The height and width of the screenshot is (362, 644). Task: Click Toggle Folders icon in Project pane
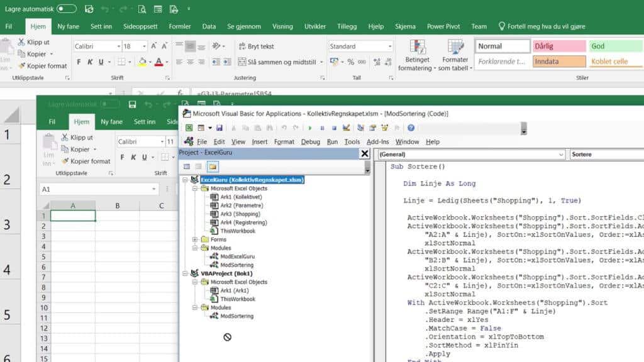tap(213, 167)
